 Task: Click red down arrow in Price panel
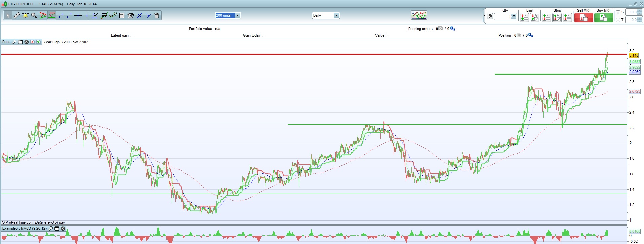(32, 42)
